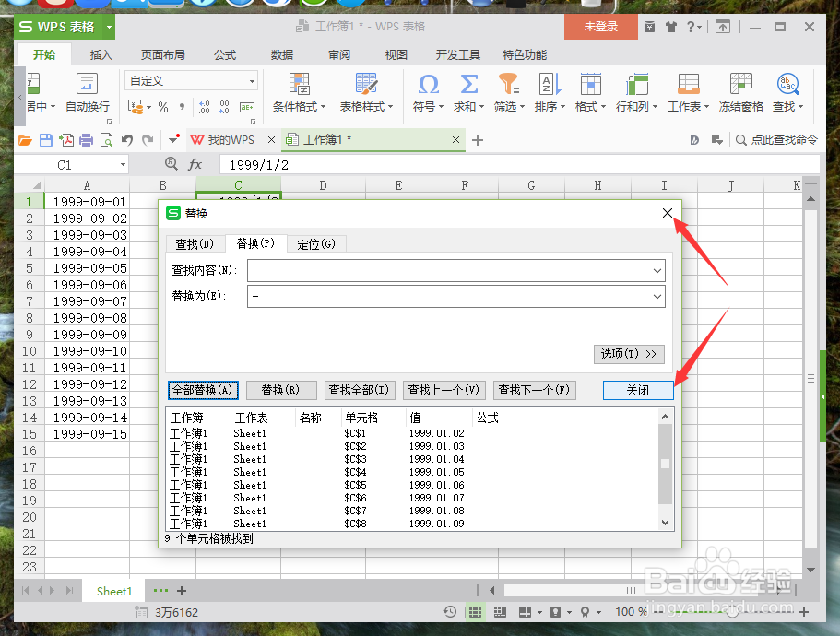Click the Find (查找) magnifier icon

[788, 84]
